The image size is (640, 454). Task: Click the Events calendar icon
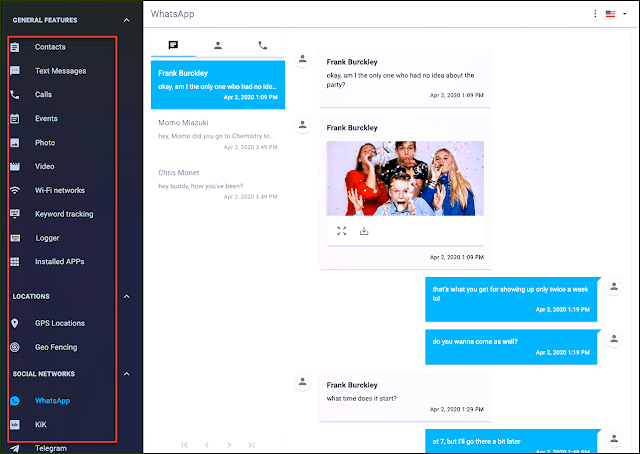(15, 119)
